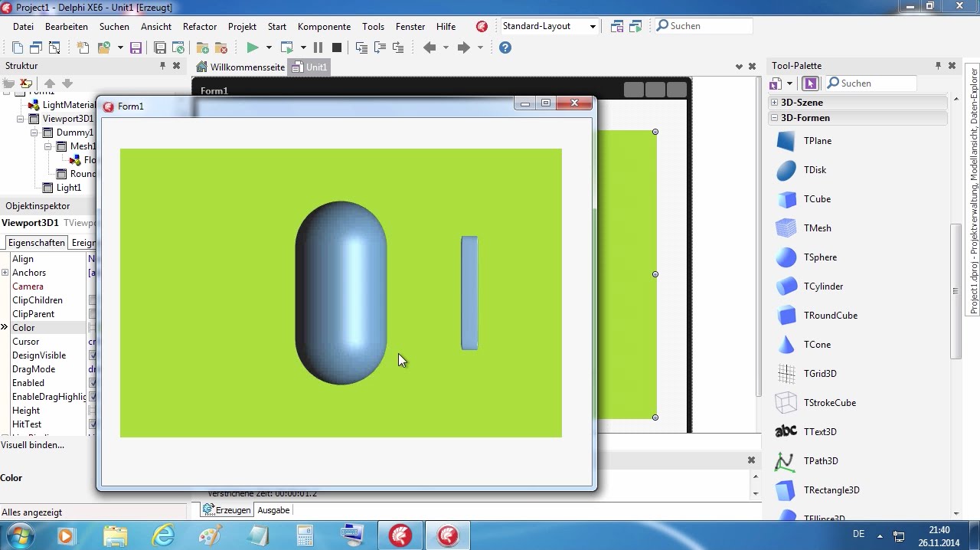
Task: Open the Datei menu
Action: (x=23, y=27)
